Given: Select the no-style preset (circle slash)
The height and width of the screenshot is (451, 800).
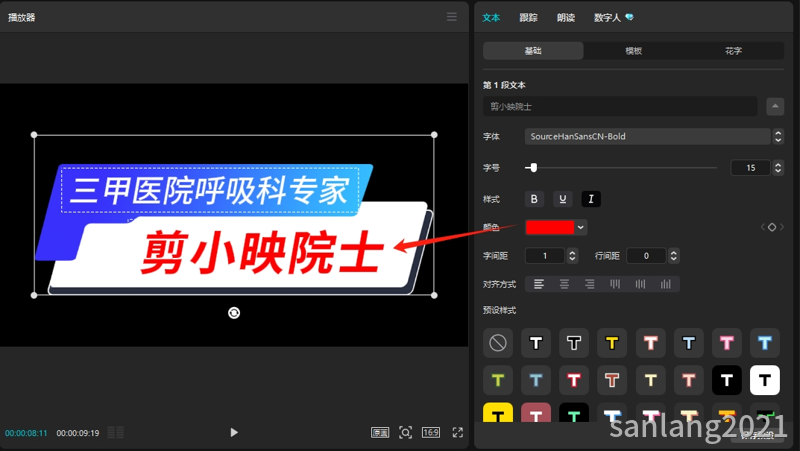Looking at the screenshot, I should click(x=498, y=343).
